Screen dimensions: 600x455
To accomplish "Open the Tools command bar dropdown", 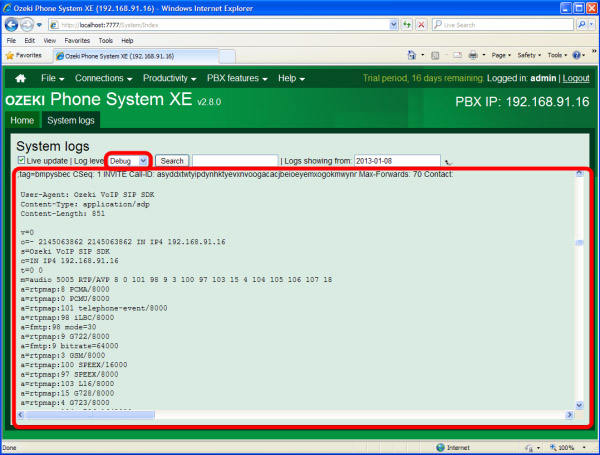I will pos(557,55).
